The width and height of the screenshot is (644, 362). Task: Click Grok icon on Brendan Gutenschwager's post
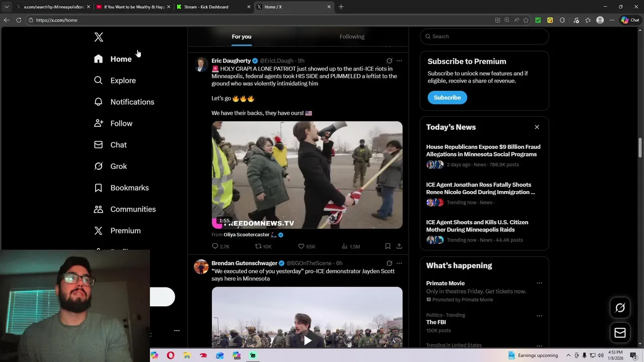point(389,263)
